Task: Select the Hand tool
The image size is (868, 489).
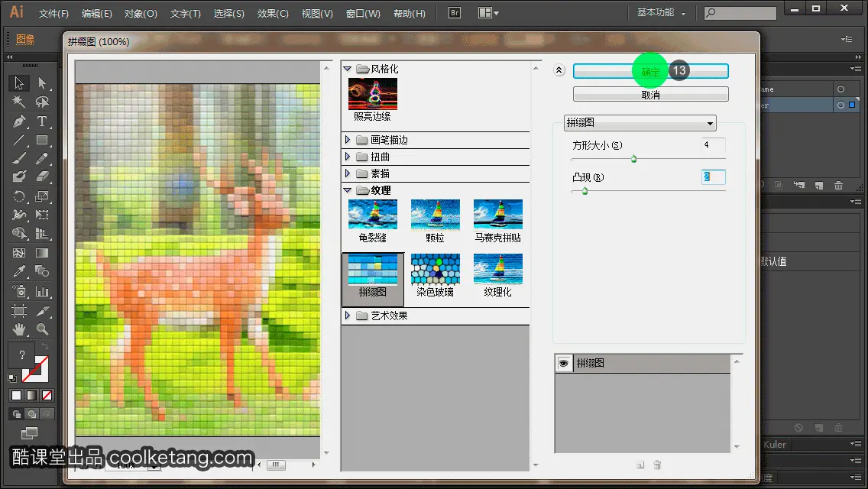Action: coord(19,329)
